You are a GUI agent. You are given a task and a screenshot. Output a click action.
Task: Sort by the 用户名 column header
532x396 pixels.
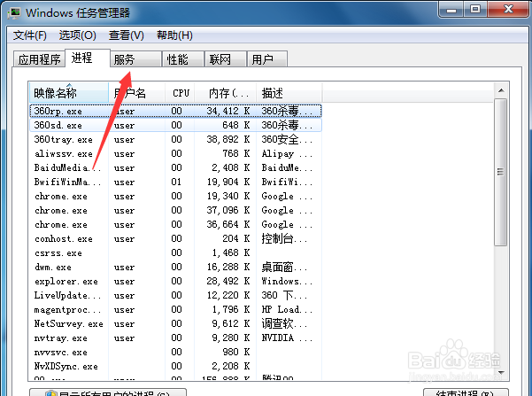pos(136,92)
